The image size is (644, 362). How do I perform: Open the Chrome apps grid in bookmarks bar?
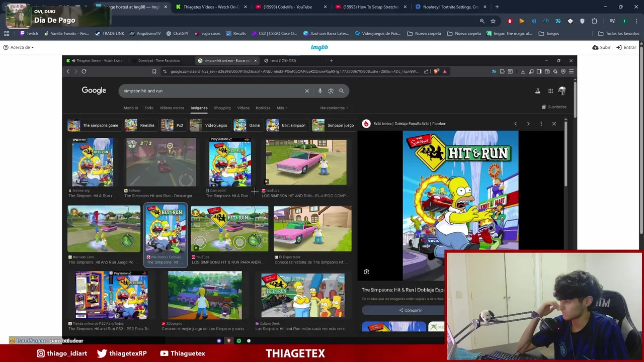click(x=7, y=33)
